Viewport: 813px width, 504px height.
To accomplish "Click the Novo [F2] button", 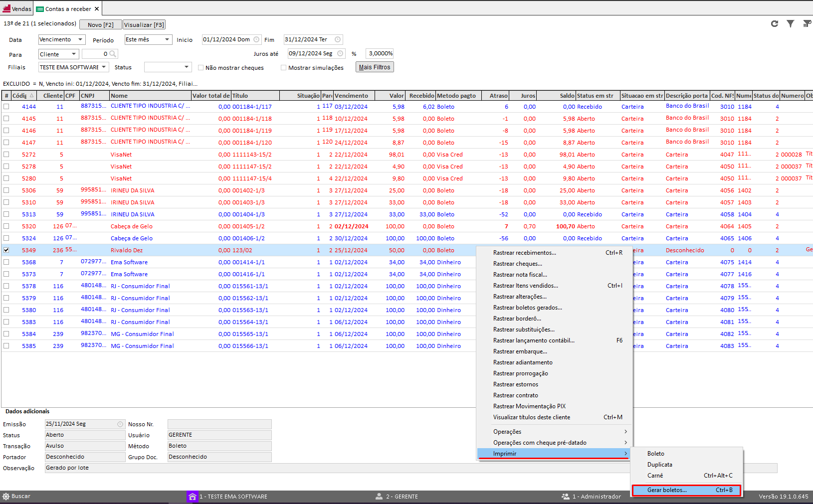I will point(101,25).
